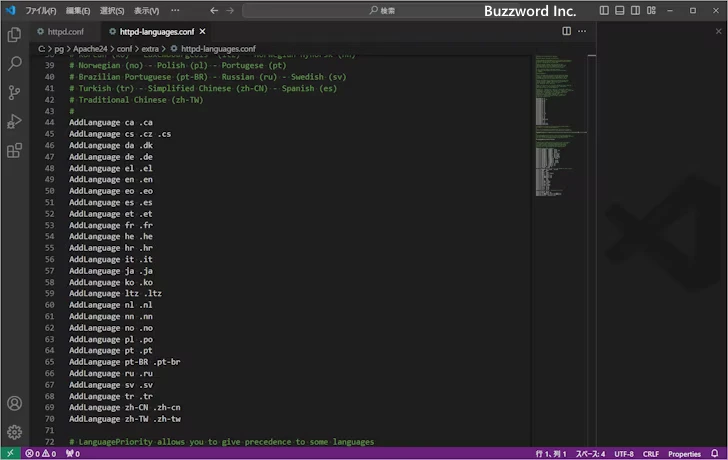Open the Manage gear settings icon

click(14, 432)
